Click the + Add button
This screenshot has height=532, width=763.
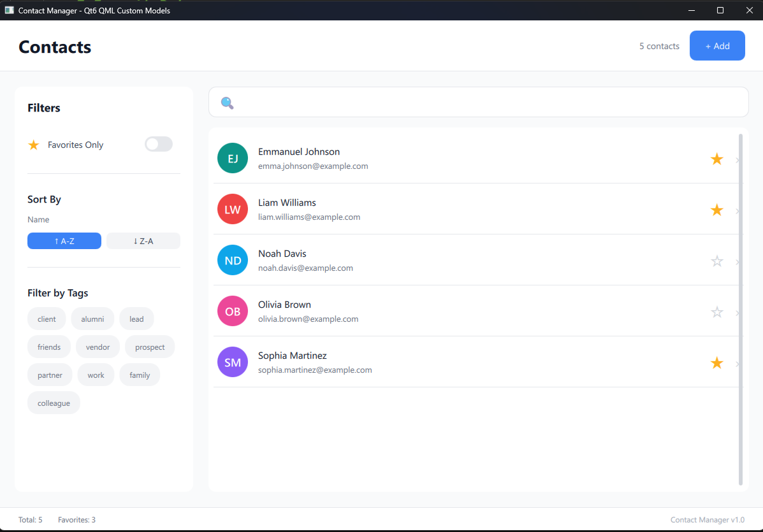[717, 45]
